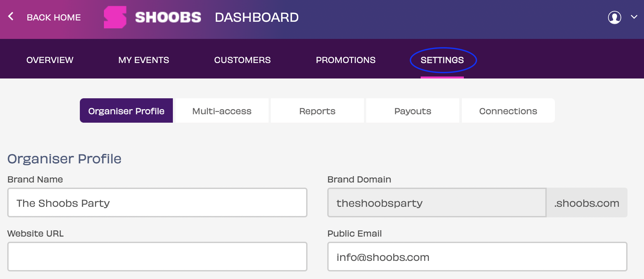Click the SHOOBS wordmark
The image size is (644, 279).
(168, 17)
